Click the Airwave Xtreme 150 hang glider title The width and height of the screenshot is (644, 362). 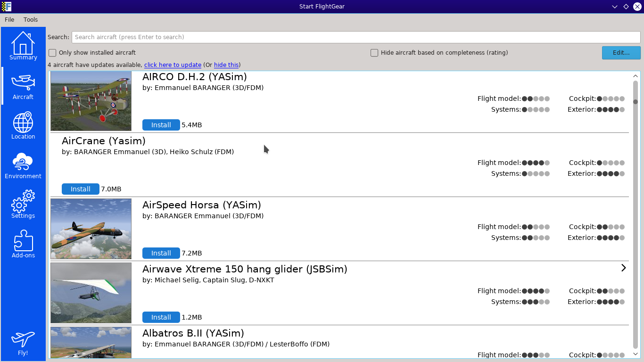pyautogui.click(x=245, y=269)
